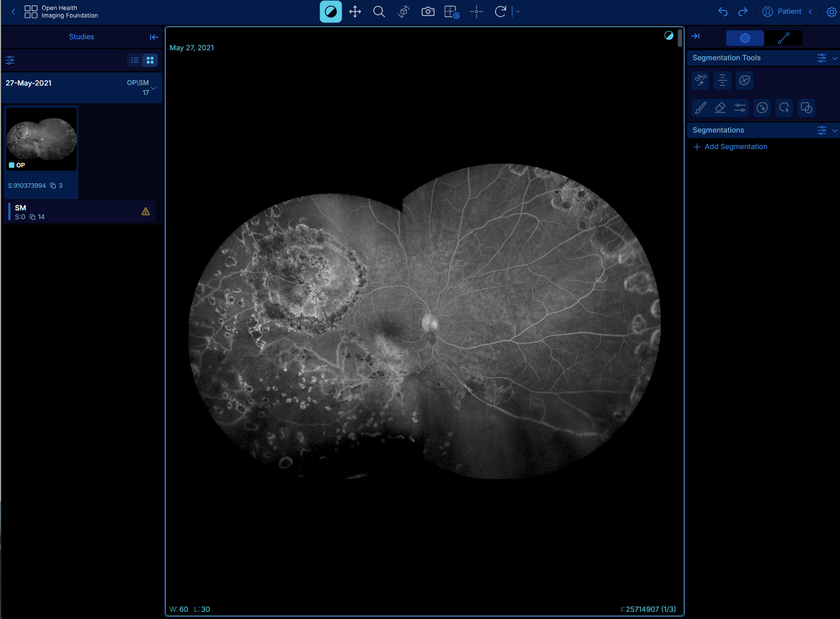Click the Capture camera tool
Screen dimensions: 840x619
coord(428,12)
